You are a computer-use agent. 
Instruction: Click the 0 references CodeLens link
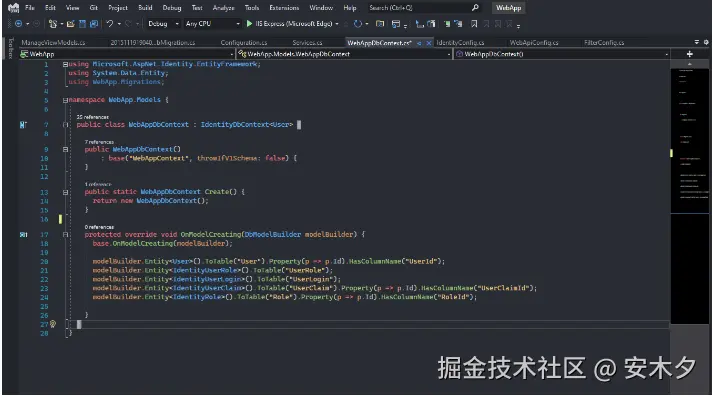point(99,226)
